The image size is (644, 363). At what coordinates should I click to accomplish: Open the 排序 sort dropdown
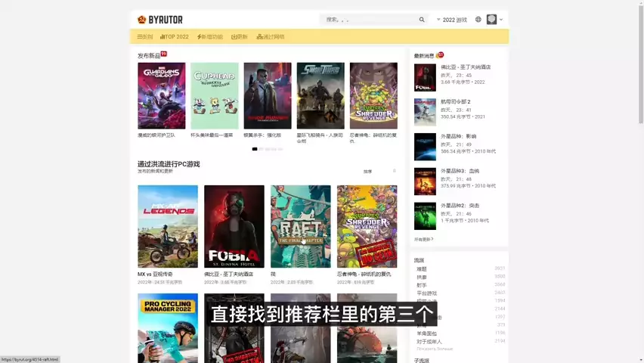pos(367,172)
